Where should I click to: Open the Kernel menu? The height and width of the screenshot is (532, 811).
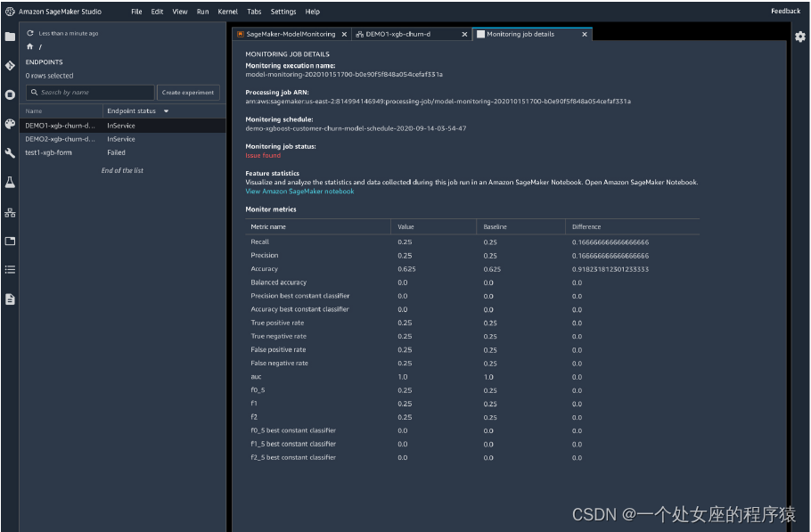pyautogui.click(x=227, y=12)
